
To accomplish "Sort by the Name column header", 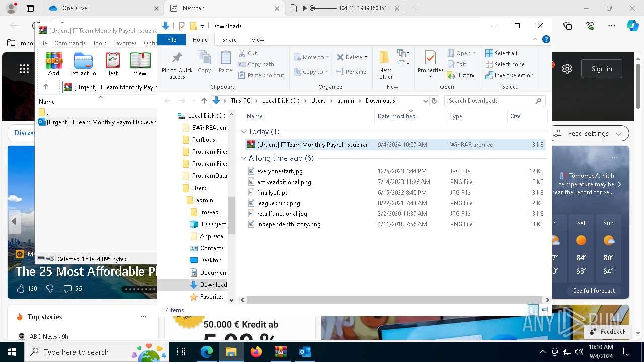I will [x=308, y=116].
